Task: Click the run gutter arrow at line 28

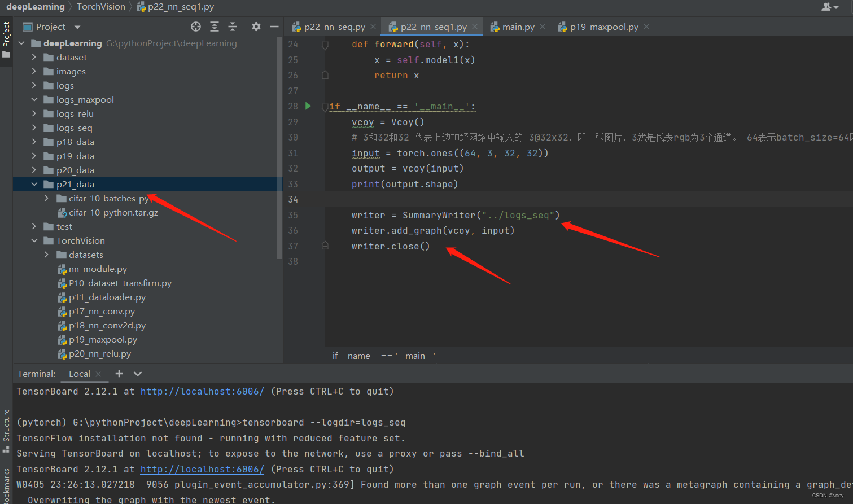Action: [308, 106]
